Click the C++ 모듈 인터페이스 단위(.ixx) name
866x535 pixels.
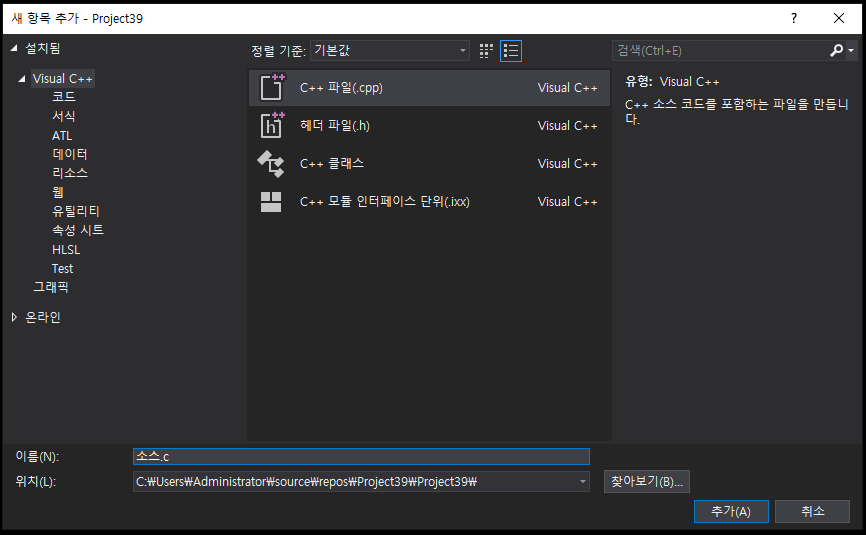pyautogui.click(x=385, y=202)
